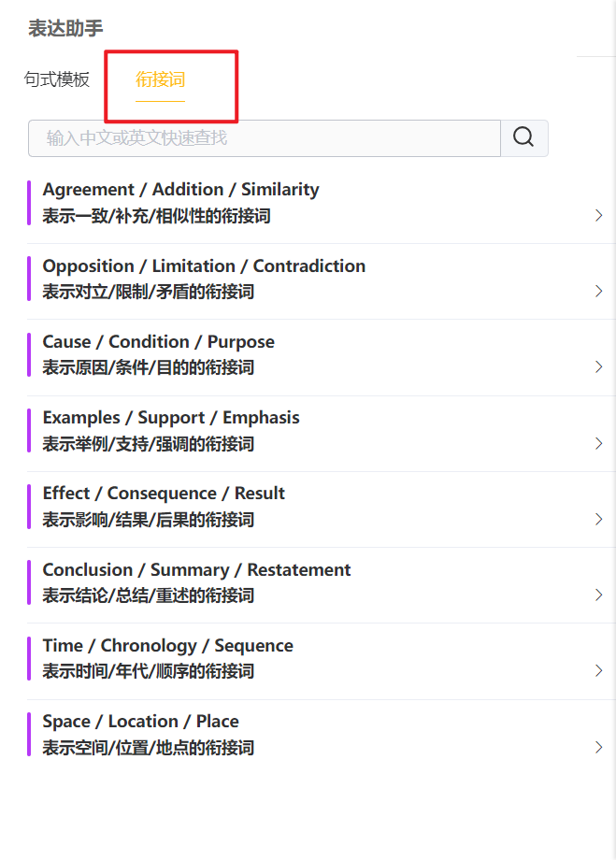The width and height of the screenshot is (616, 860).
Task: Expand Agreement / Addition / Similarity chevron
Action: point(599,216)
